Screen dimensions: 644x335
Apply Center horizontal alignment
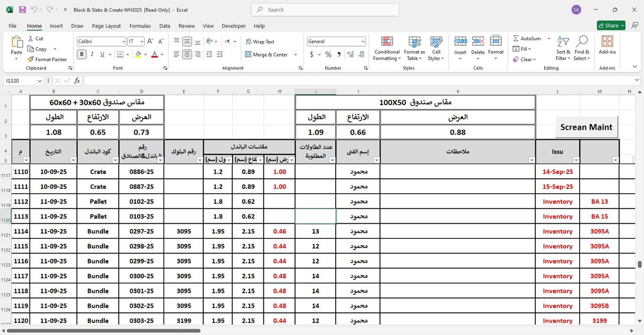tap(187, 54)
